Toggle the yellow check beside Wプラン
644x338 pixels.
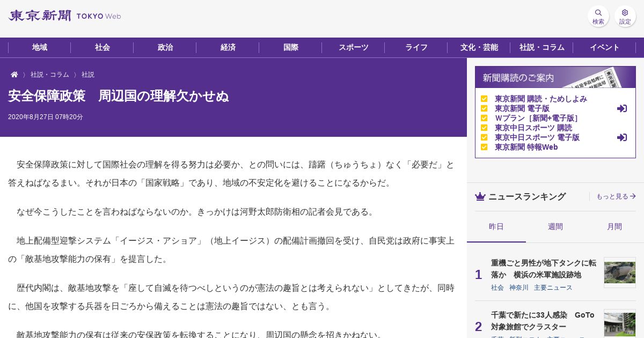[x=484, y=118]
